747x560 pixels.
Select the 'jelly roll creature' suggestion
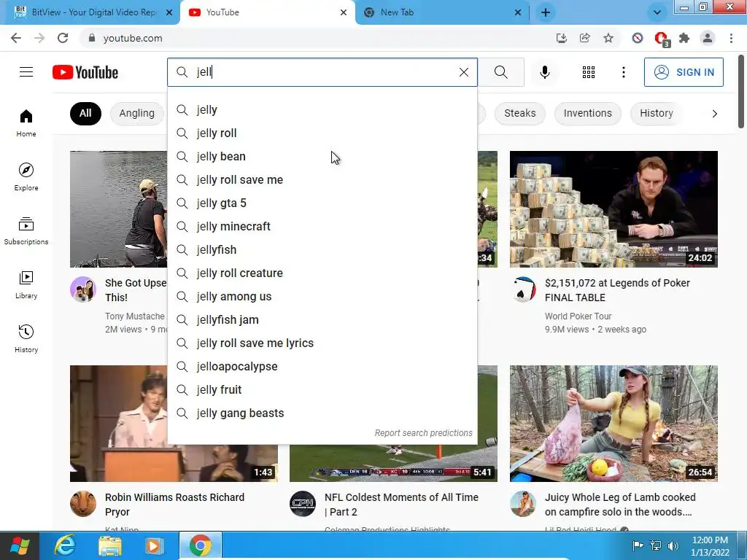coord(322,273)
